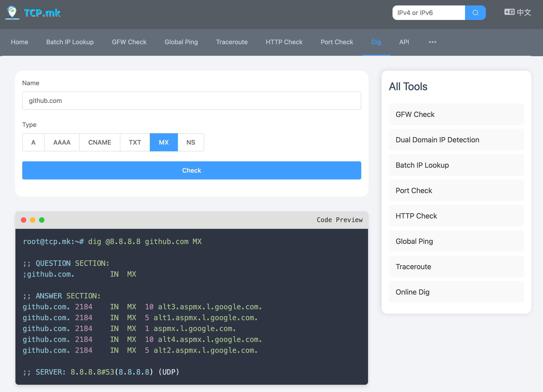543x392 pixels.
Task: Click the 1 aspmx.l.google.com. record
Action: [190, 329]
